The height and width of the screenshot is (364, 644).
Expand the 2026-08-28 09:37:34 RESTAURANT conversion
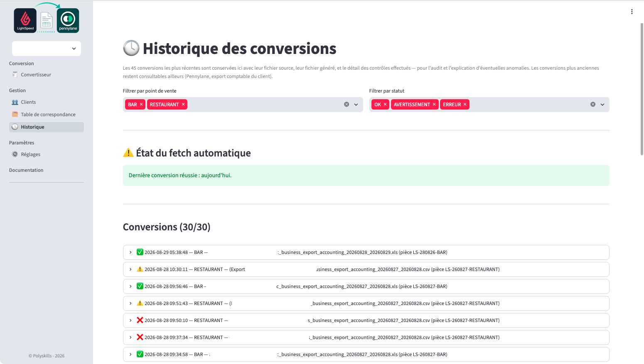pos(366,337)
